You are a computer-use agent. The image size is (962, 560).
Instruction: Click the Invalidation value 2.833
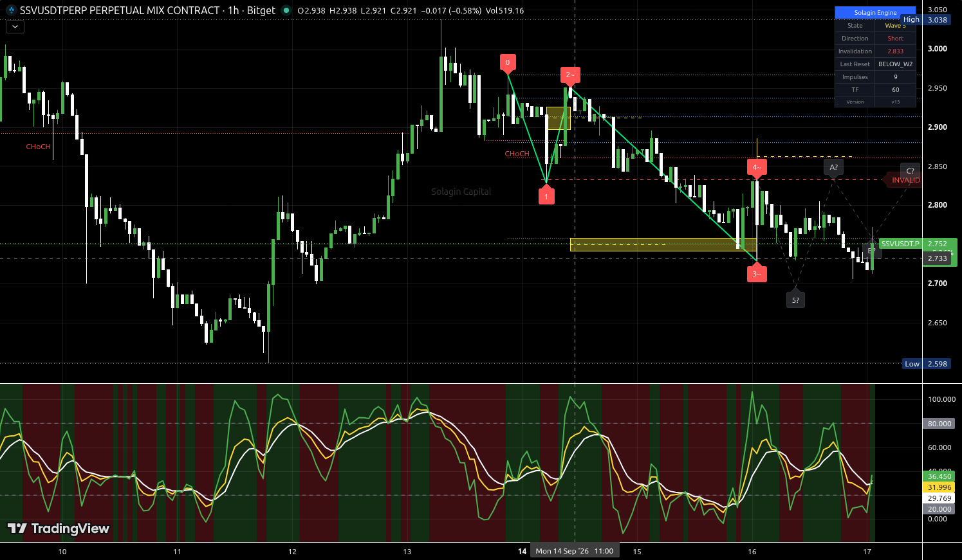(x=895, y=51)
